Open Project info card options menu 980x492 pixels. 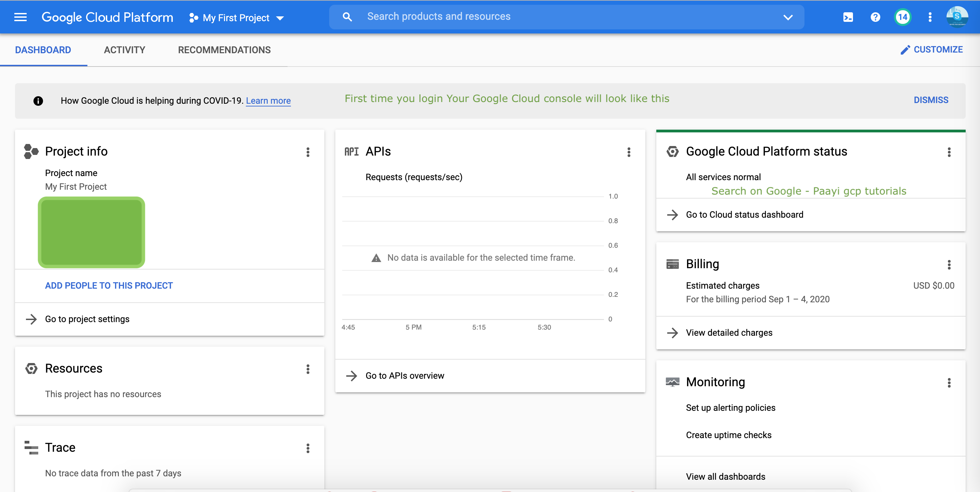tap(308, 152)
